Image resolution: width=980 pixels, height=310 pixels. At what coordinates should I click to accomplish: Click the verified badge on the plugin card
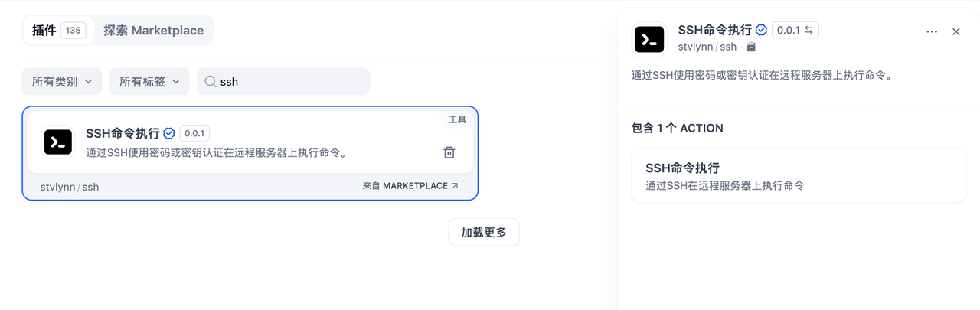pos(169,133)
